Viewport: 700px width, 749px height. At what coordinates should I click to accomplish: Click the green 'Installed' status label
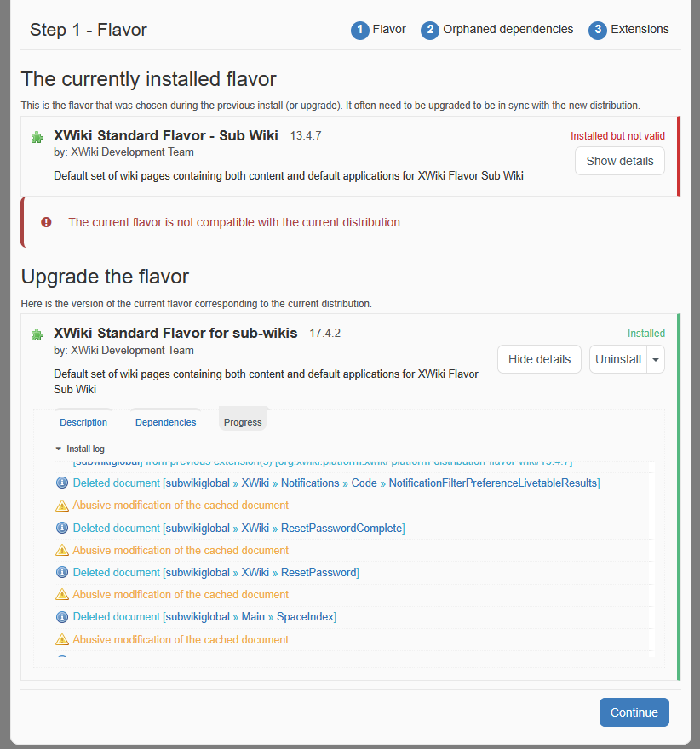tap(646, 334)
